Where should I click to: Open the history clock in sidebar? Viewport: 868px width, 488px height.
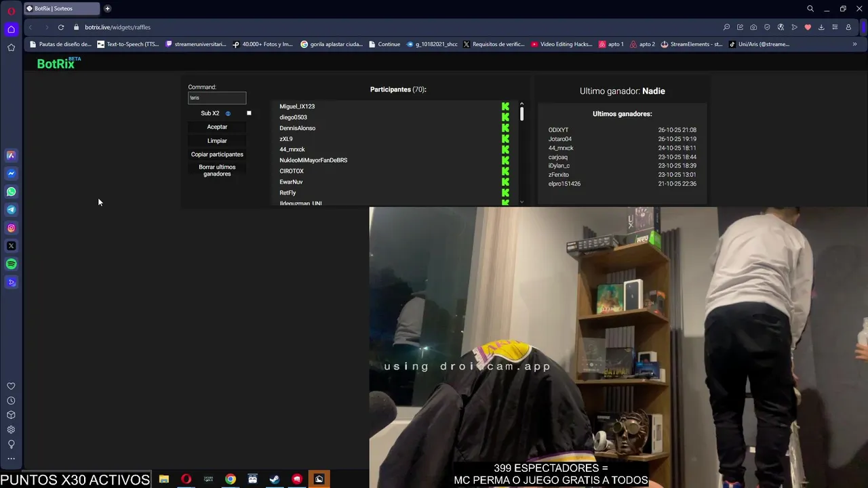(11, 401)
